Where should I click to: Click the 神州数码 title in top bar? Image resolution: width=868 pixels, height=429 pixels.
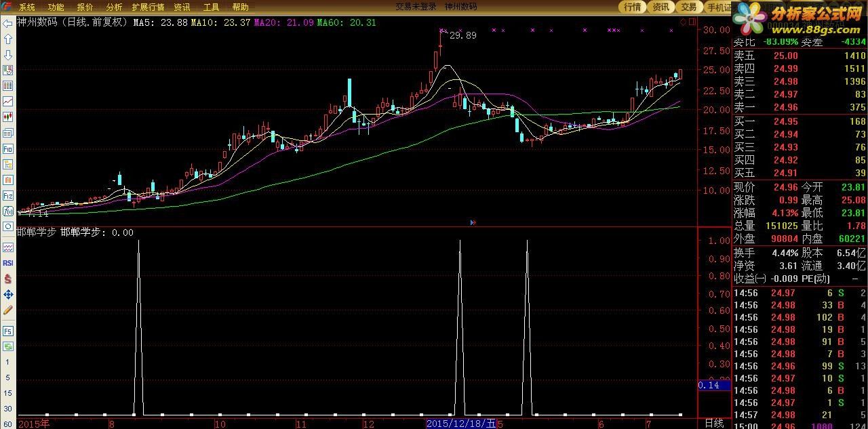(x=460, y=7)
